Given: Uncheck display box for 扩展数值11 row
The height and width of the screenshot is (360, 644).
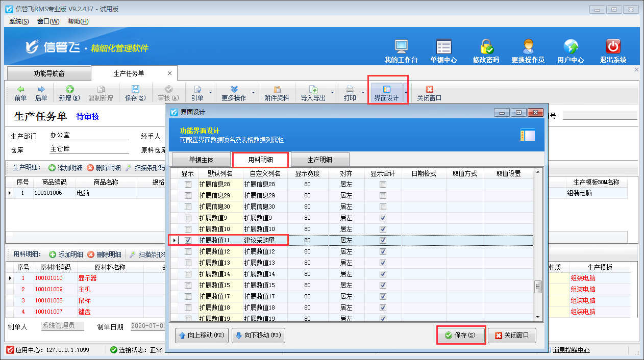Looking at the screenshot, I should tap(188, 240).
